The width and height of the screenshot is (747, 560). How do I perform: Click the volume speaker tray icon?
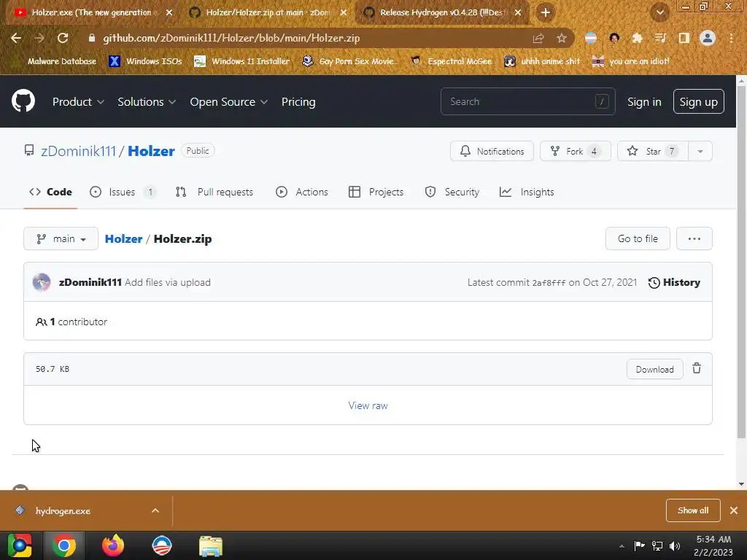click(675, 545)
